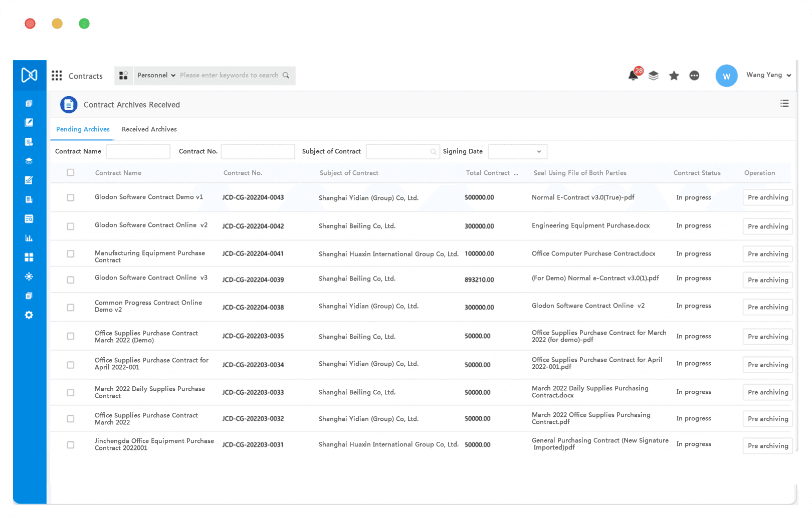This screenshot has width=812, height=518.
Task: Click the keyword search placeholder text
Action: (229, 75)
